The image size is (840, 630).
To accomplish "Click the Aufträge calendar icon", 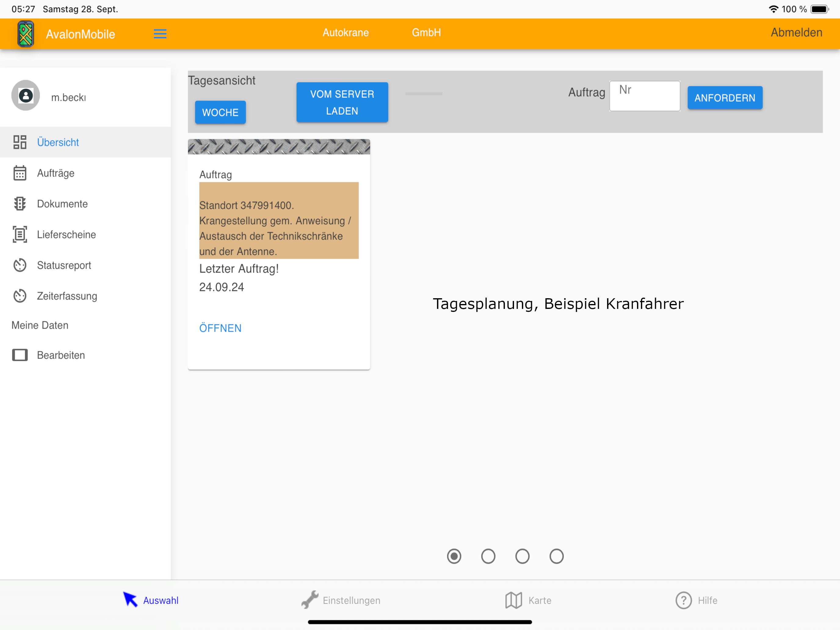I will (20, 173).
